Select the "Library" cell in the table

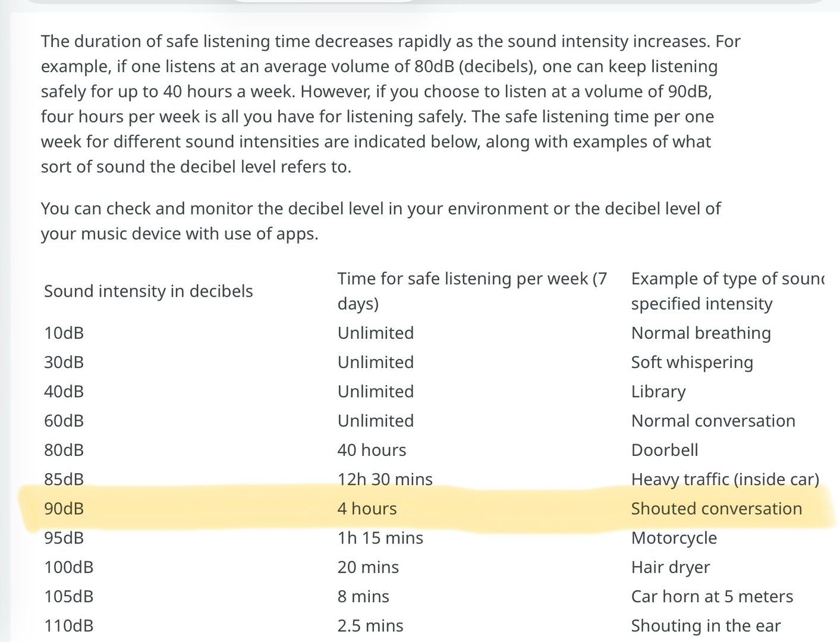pos(658,392)
